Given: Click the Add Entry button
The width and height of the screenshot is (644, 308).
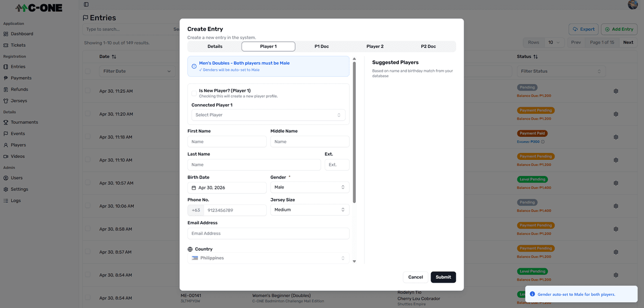Looking at the screenshot, I should click(x=619, y=29).
